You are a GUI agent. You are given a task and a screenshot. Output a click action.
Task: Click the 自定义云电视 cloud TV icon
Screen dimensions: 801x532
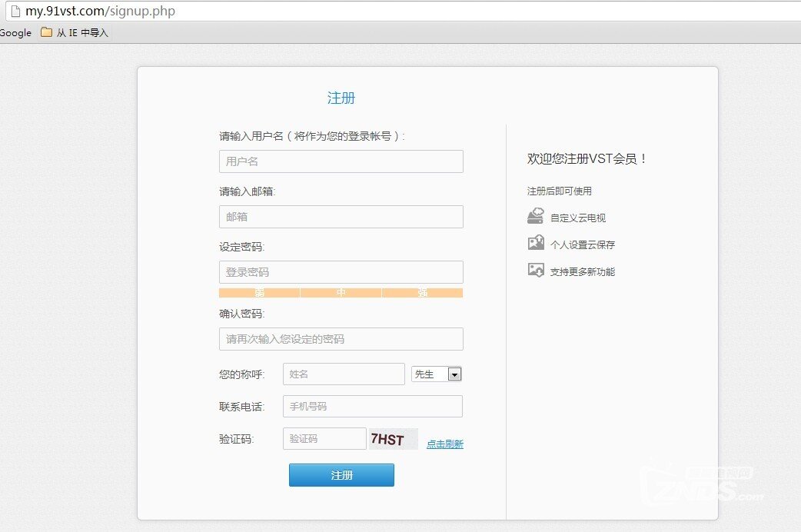(x=535, y=216)
